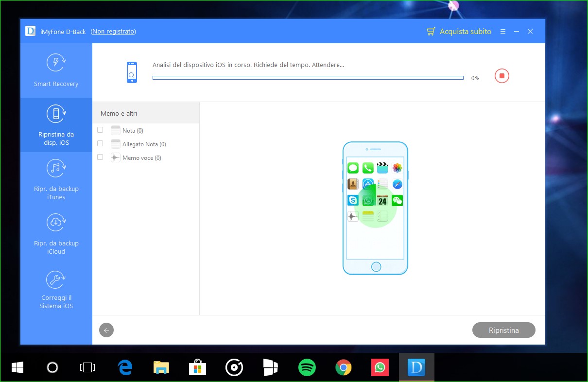Viewport: 588px width, 382px height.
Task: Open the Windows Start menu
Action: pos(17,367)
